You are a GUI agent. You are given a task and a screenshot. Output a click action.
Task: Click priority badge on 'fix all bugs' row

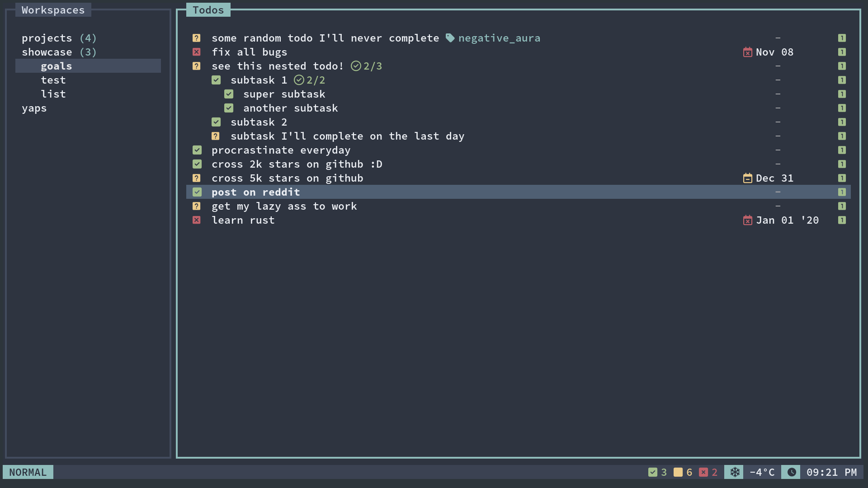tap(842, 52)
